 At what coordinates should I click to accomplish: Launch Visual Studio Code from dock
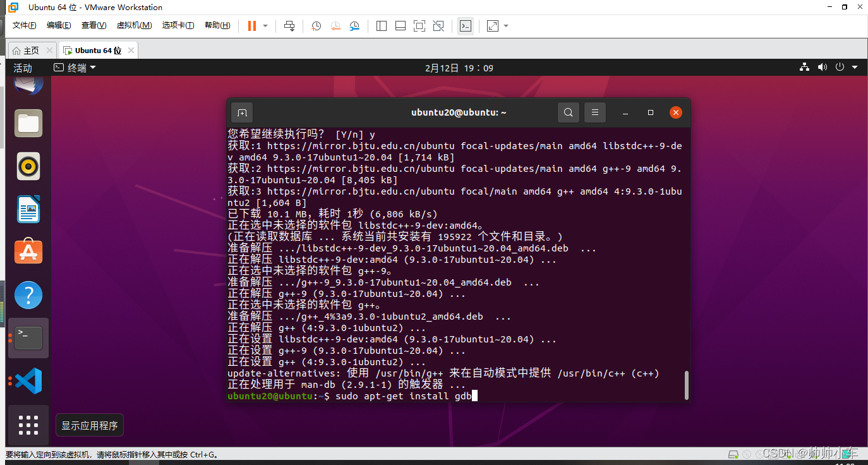[x=28, y=381]
